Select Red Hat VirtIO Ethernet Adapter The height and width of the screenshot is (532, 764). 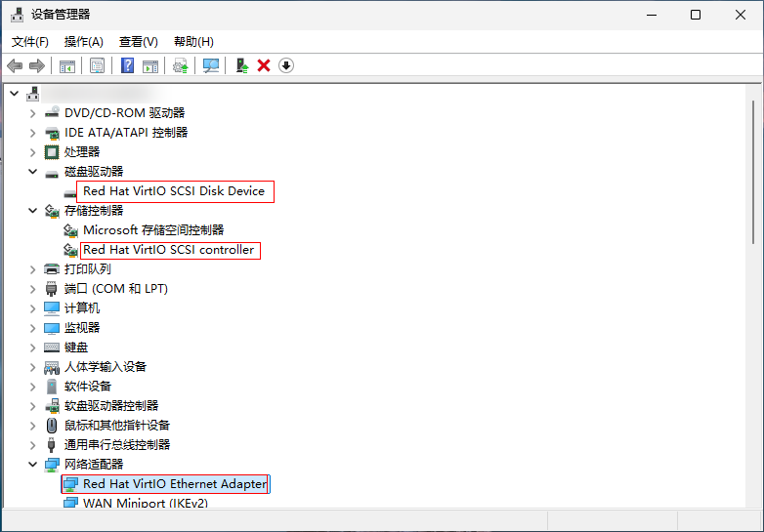pos(175,484)
